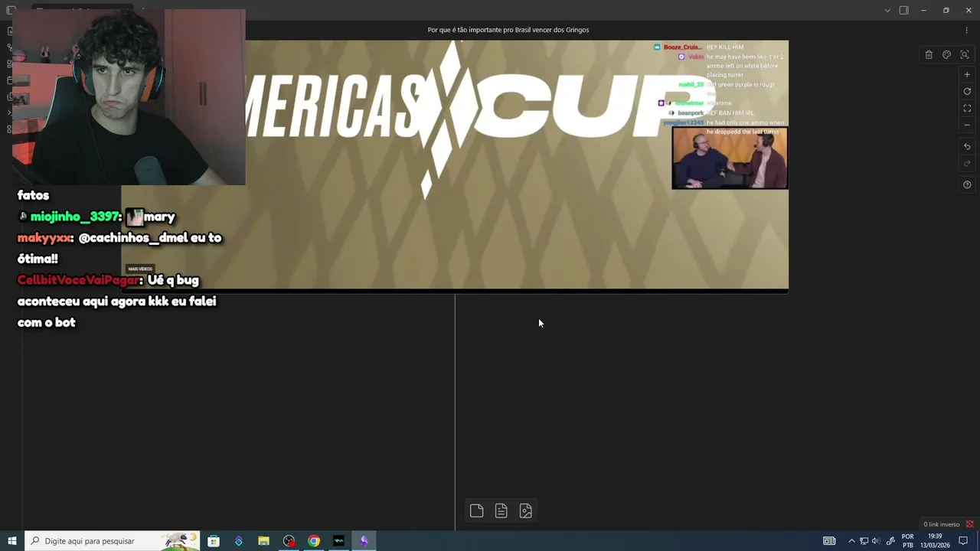Screen dimensions: 980x551
Task: Reset zoom with the circular arrow icon
Action: (967, 92)
